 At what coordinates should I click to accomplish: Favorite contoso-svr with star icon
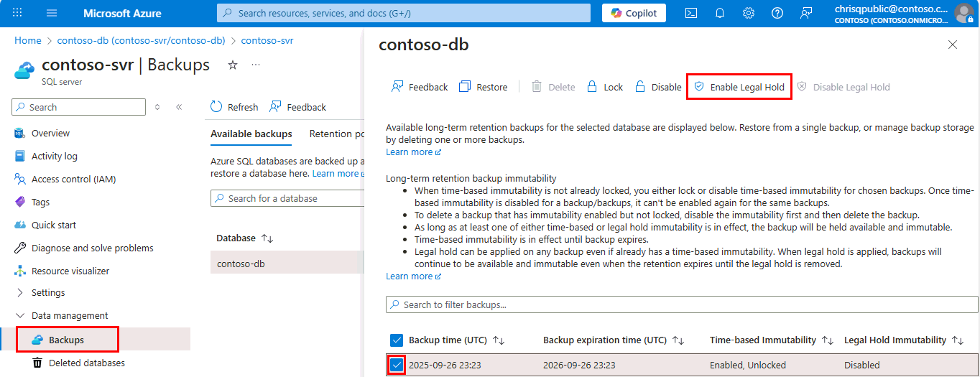232,65
